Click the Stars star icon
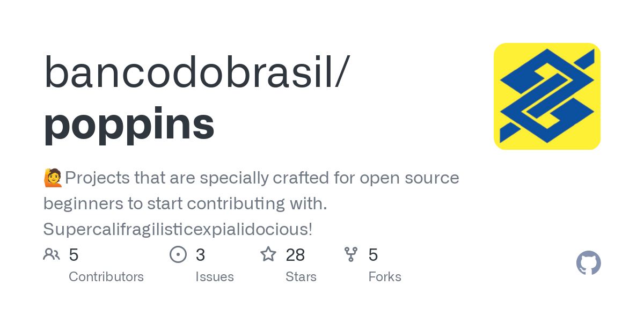The height and width of the screenshot is (322, 644). [x=268, y=254]
